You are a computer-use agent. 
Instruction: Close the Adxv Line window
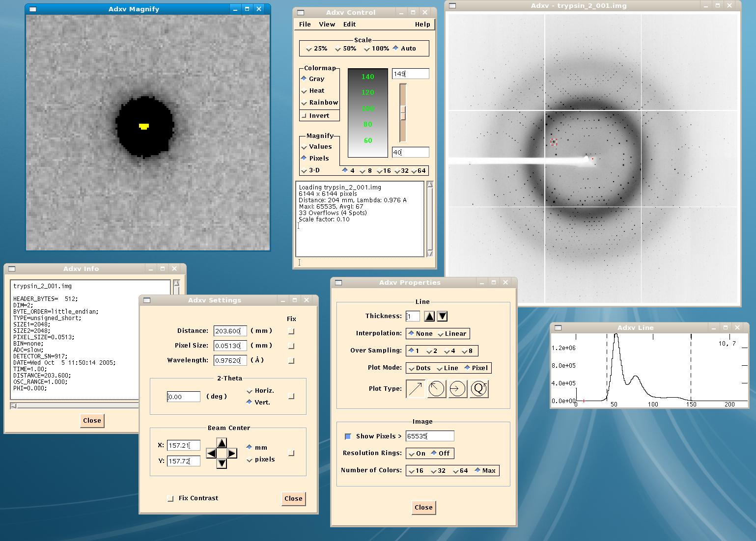(737, 327)
